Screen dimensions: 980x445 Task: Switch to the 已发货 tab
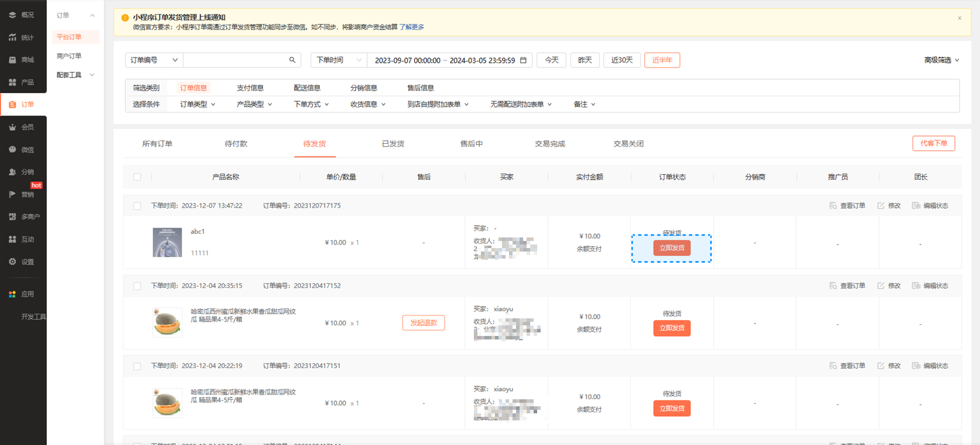[x=392, y=144]
